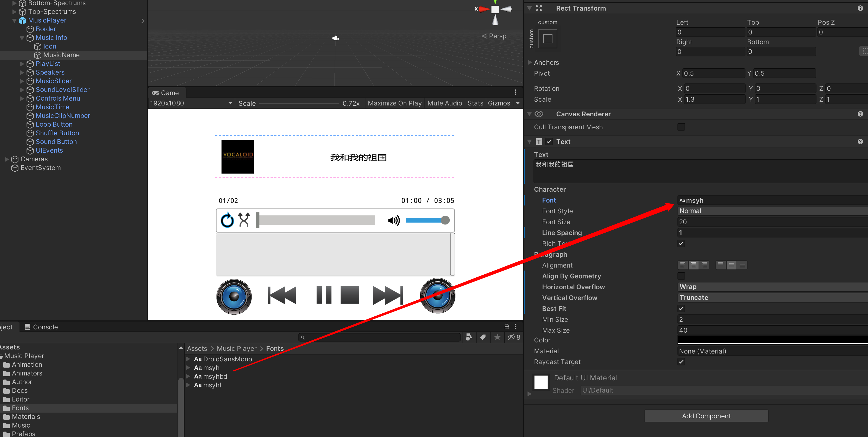This screenshot has height=437, width=868.
Task: Click the speaker volume icon in the player
Action: click(x=393, y=220)
